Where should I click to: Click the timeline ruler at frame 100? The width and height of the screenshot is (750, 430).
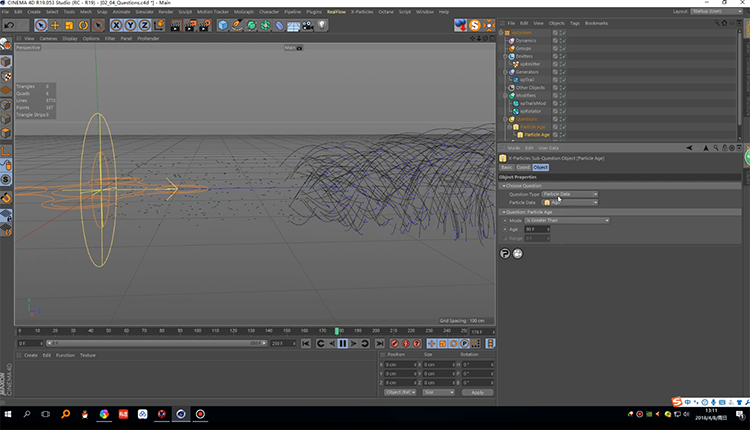pyautogui.click(x=198, y=330)
